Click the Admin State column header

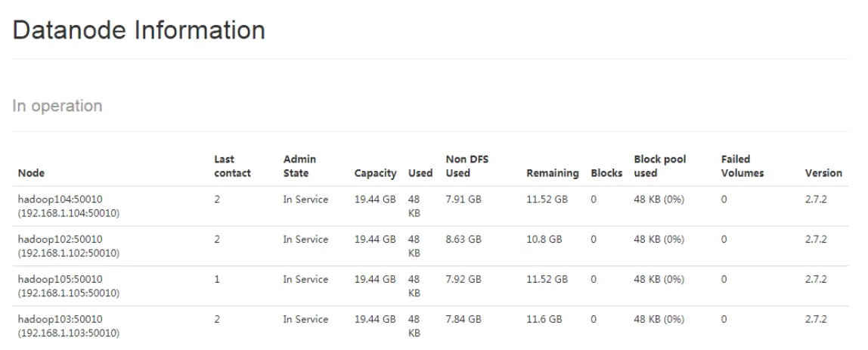(299, 166)
